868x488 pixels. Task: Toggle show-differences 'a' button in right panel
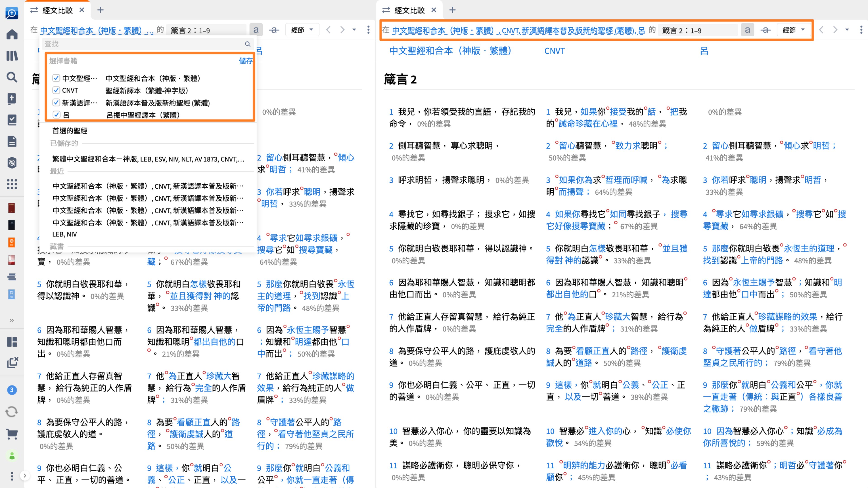[x=747, y=30]
